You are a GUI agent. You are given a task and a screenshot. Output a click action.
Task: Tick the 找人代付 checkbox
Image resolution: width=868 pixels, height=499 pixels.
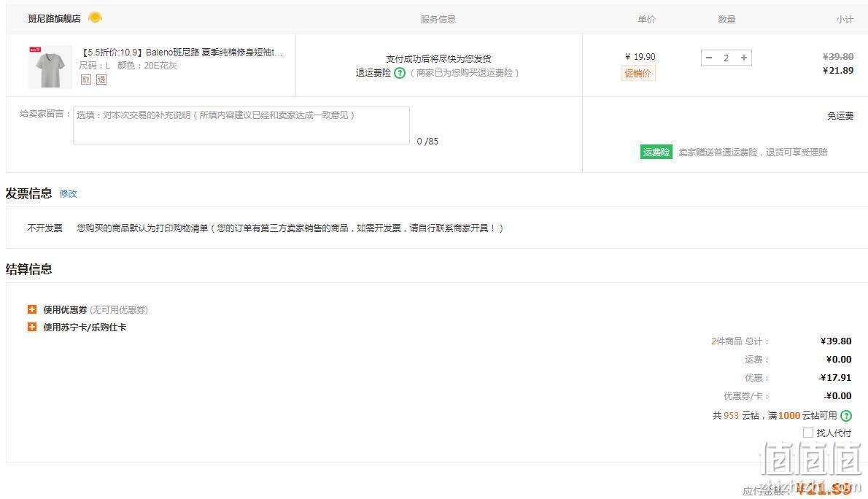pos(808,433)
